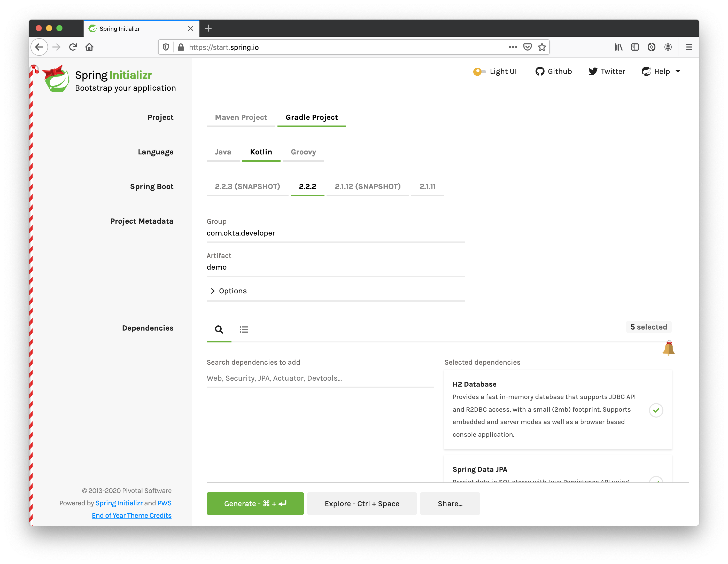Click the green Generate button
Screen dimensions: 728x564
coord(255,503)
